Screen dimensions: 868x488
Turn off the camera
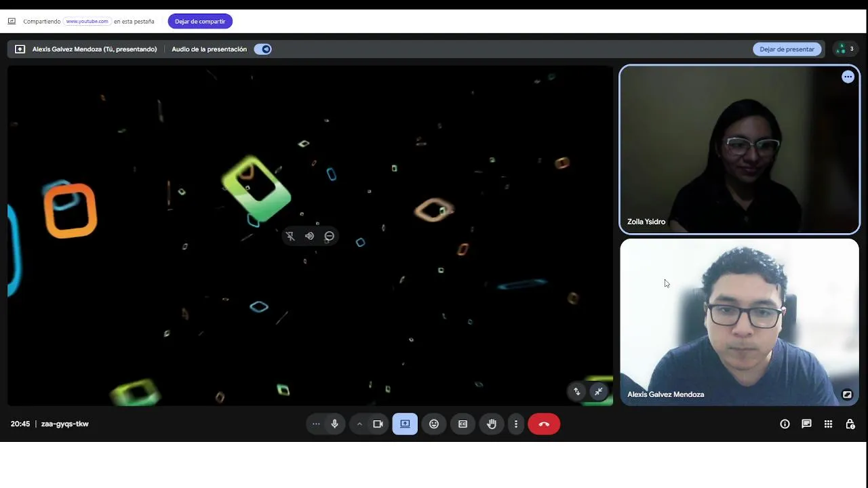pyautogui.click(x=378, y=424)
